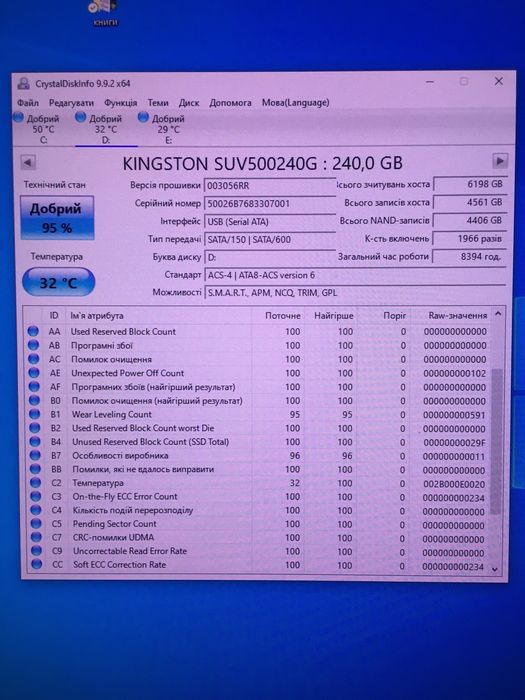Viewport: 525px width, 700px height.
Task: Open the Теми menu
Action: click(x=158, y=103)
